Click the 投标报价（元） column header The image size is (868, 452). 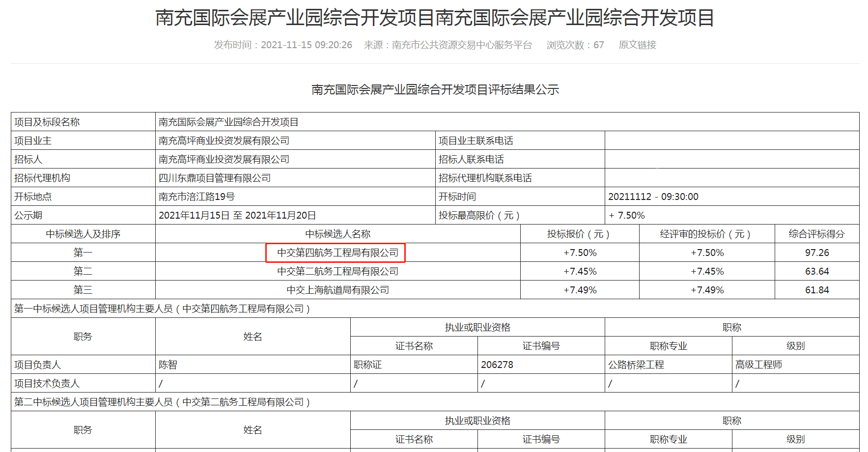coord(580,234)
